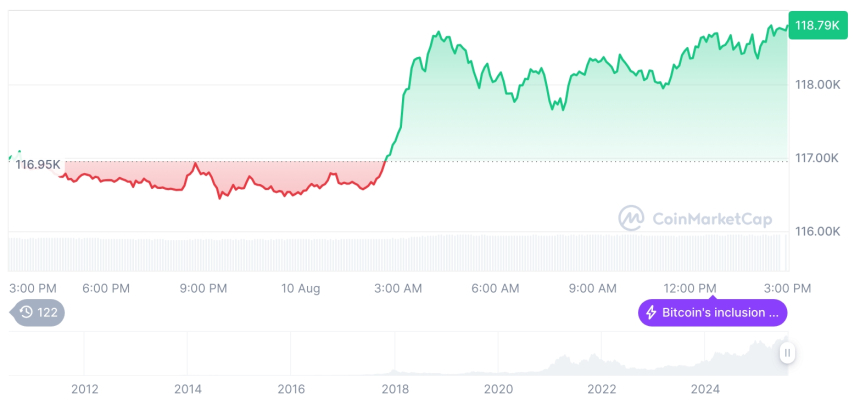Image resolution: width=860 pixels, height=401 pixels.
Task: Click the CoinMarketCap watermark text
Action: (x=704, y=217)
